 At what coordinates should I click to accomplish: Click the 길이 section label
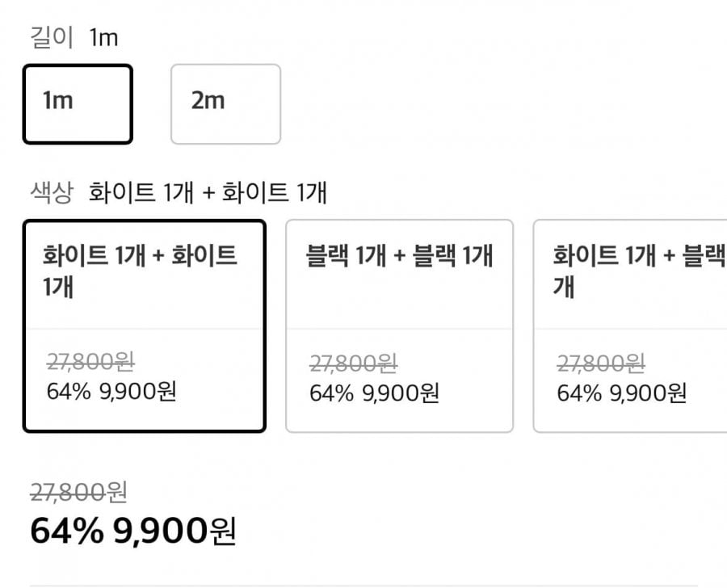coord(52,37)
